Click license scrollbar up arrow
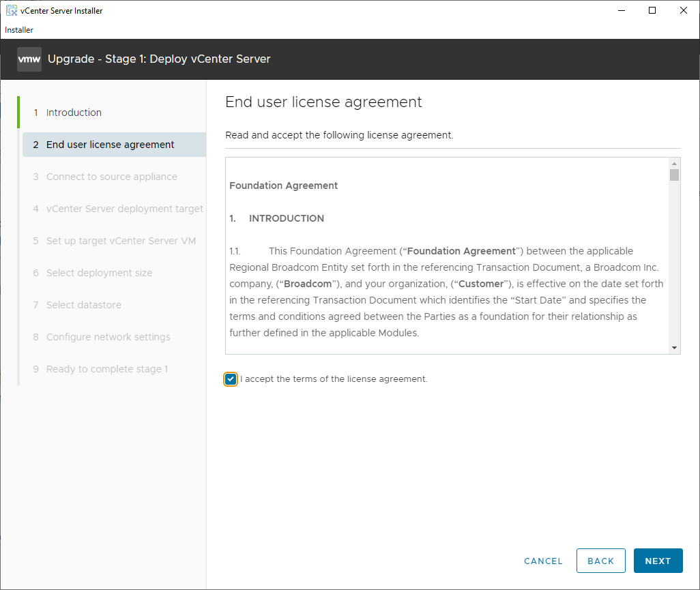Screen dimensions: 700x590 point(674,164)
